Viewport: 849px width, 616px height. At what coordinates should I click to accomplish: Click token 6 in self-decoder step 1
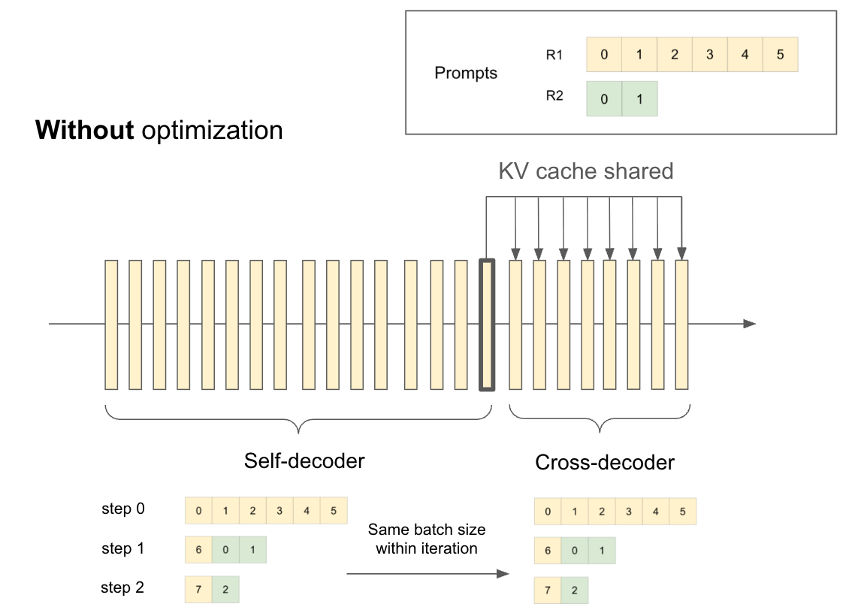click(x=198, y=550)
